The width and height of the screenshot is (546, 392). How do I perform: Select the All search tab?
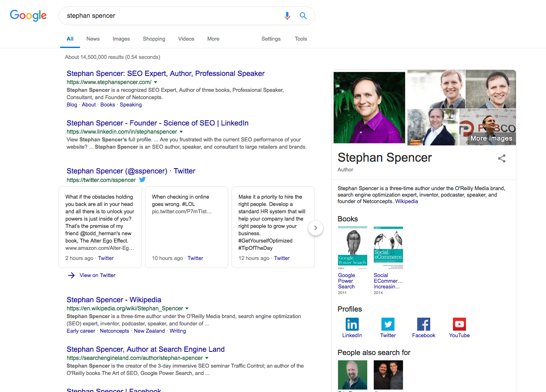coord(70,39)
